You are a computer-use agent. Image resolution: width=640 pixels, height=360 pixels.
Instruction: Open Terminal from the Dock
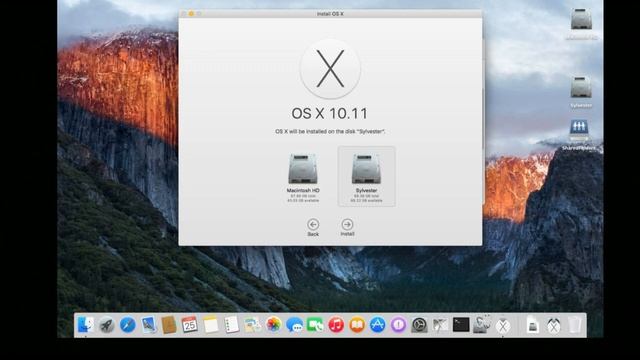[461, 325]
